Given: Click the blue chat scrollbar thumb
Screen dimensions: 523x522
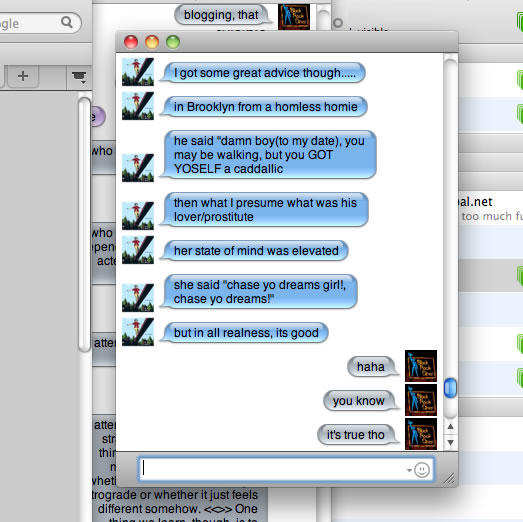Looking at the screenshot, I should 450,388.
